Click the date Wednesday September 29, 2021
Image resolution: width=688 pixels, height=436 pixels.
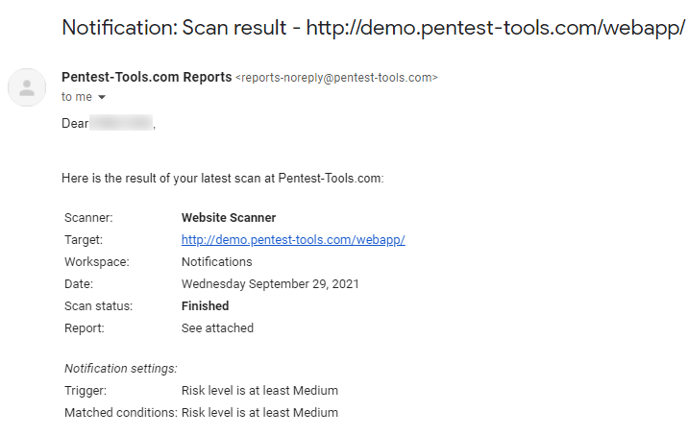(x=270, y=284)
